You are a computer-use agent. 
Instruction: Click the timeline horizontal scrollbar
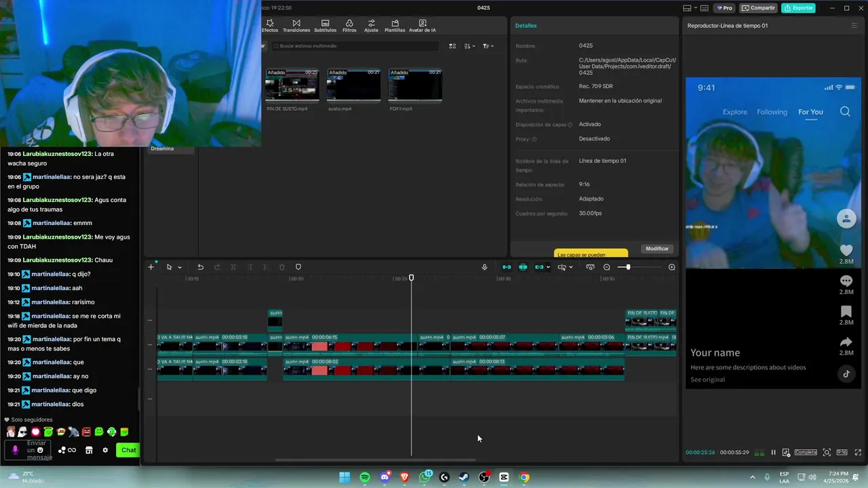coord(376,460)
